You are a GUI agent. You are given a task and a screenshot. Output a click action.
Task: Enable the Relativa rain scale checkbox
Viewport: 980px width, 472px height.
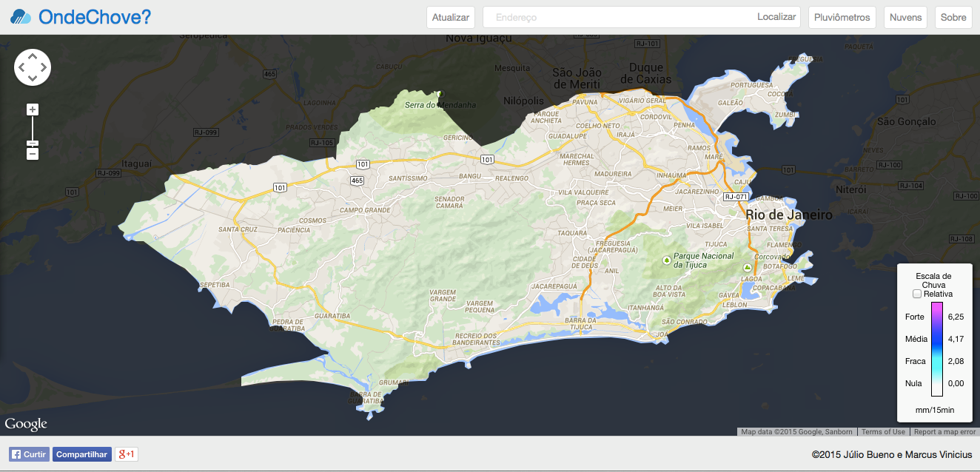pyautogui.click(x=917, y=294)
